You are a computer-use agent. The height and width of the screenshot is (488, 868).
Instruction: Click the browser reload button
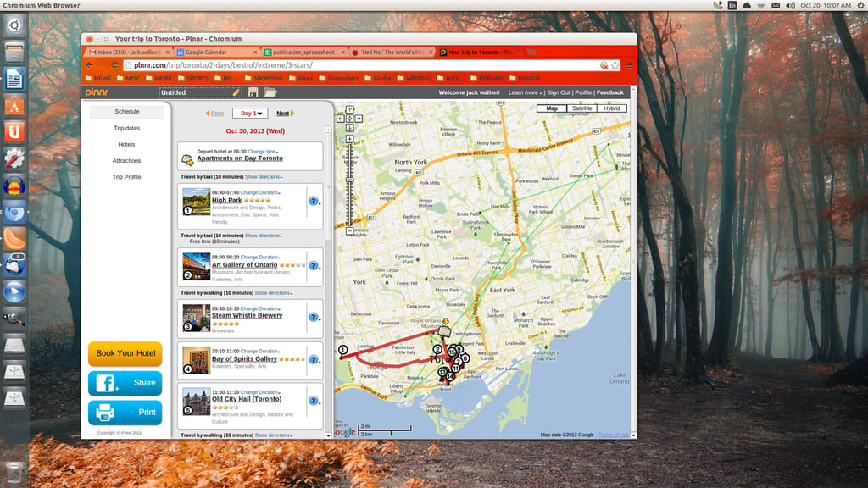point(114,65)
